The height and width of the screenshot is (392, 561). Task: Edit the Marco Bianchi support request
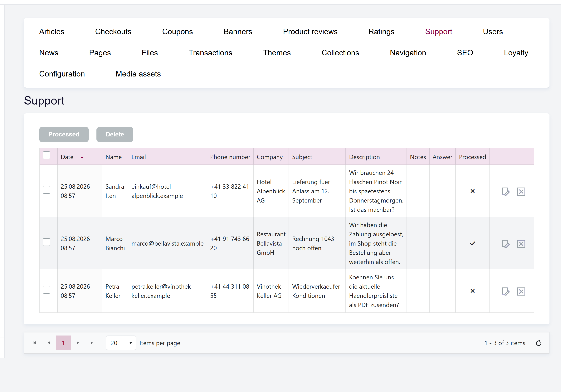coord(505,244)
